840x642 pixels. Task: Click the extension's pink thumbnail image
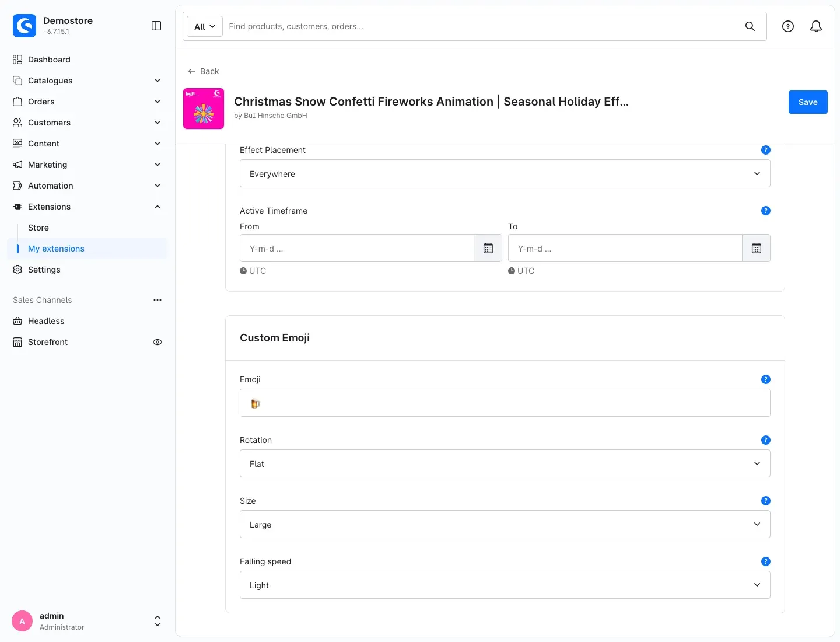point(204,109)
